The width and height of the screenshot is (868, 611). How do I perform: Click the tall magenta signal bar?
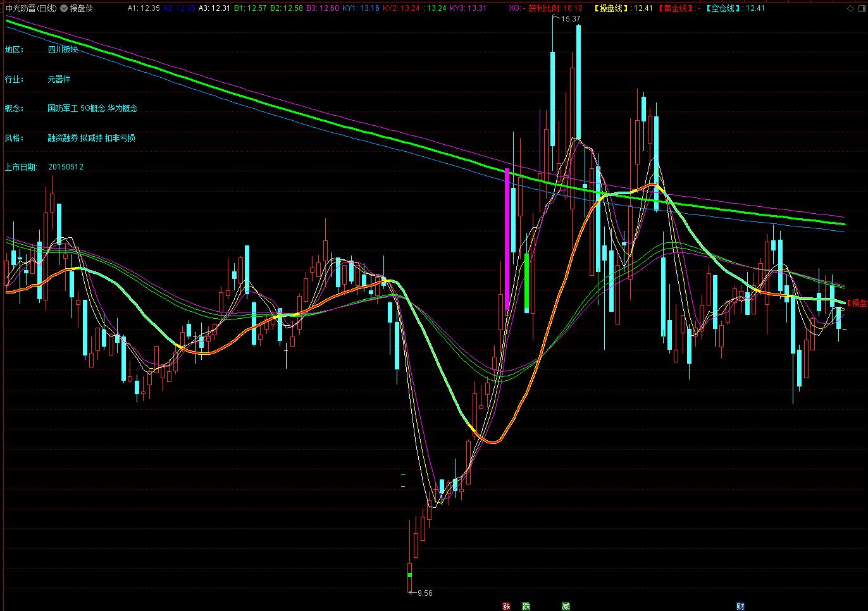click(x=507, y=239)
